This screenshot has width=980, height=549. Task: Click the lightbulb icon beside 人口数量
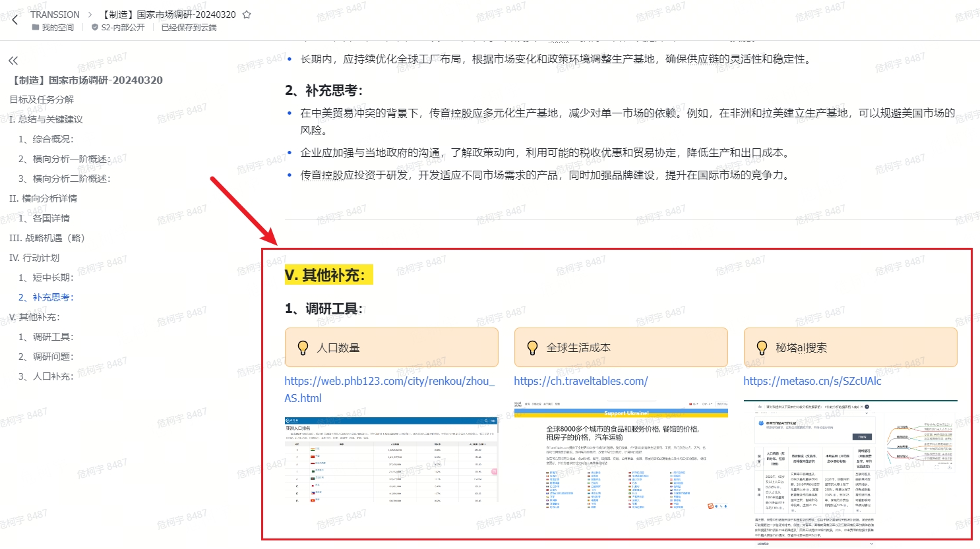[x=303, y=348]
